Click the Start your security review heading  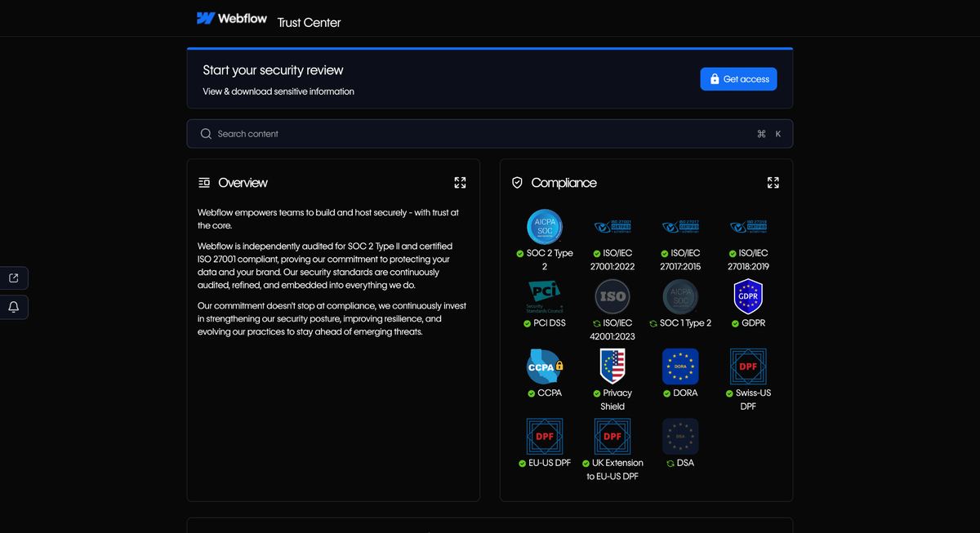click(273, 70)
